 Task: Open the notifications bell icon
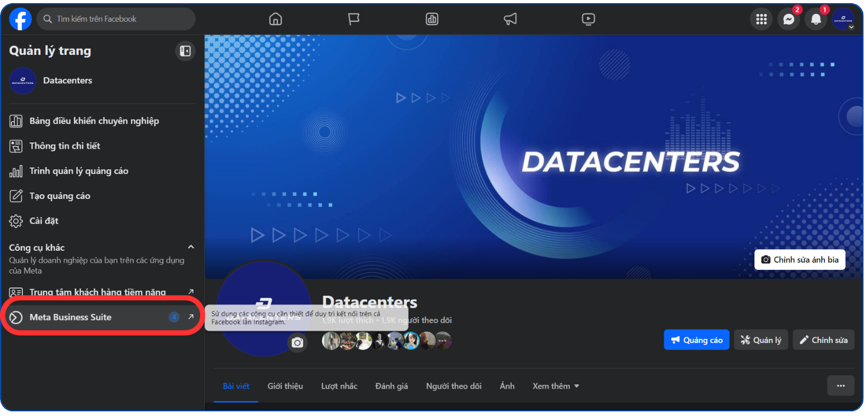pos(816,20)
